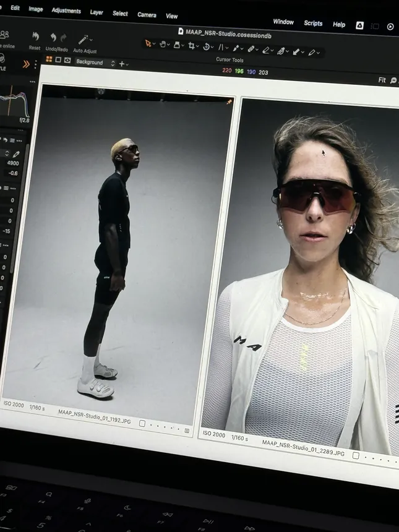The image size is (399, 532).
Task: Click the filename MAAP_NSR-Studio_01_2289.JPG
Action: (303, 447)
